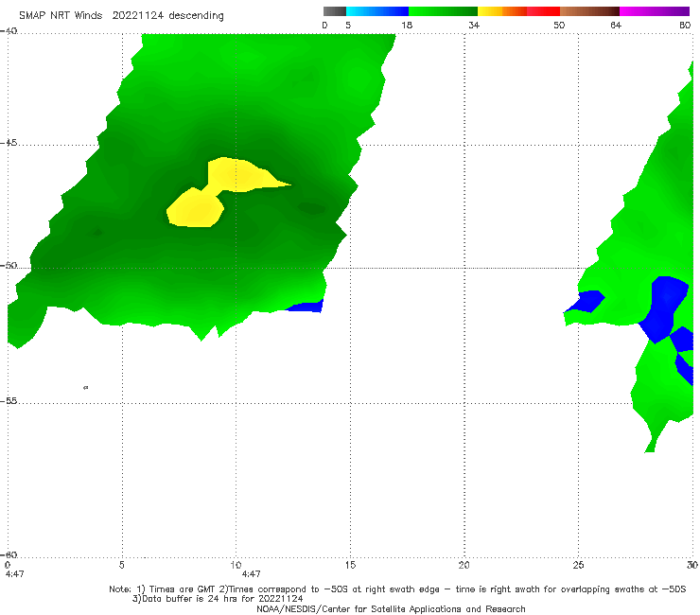Click the longitude axis label '30'
This screenshot has width=700, height=615.
click(692, 565)
